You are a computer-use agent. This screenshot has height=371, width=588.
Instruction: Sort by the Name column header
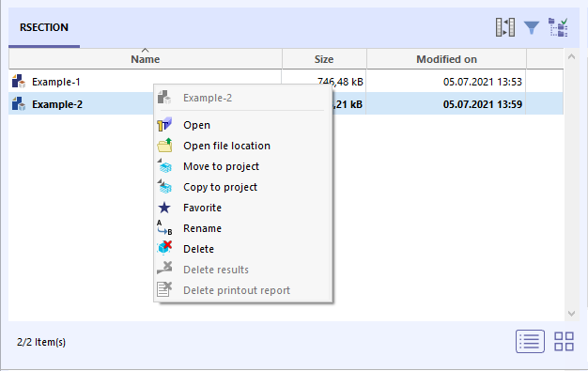point(146,59)
